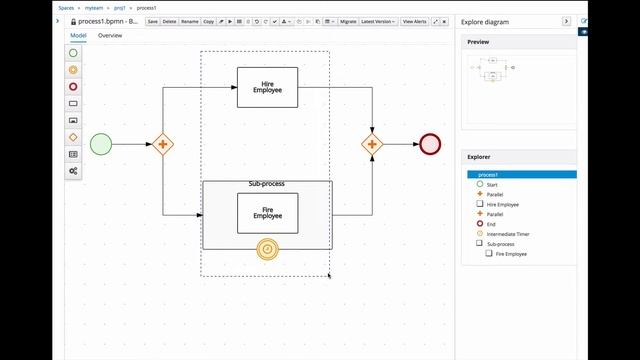Viewport: 640px width, 360px height.
Task: Select process1 root in Explorer
Action: (x=522, y=175)
